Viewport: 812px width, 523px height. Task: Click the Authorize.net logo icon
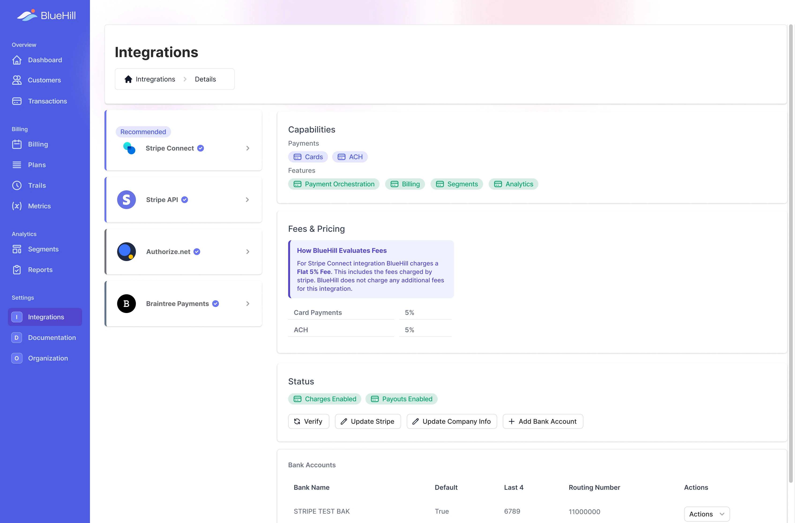point(126,252)
